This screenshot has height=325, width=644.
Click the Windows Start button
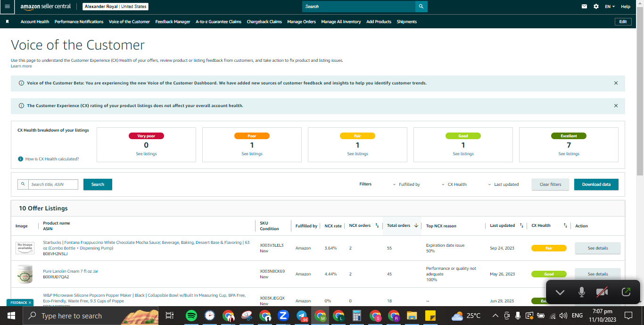pyautogui.click(x=10, y=316)
